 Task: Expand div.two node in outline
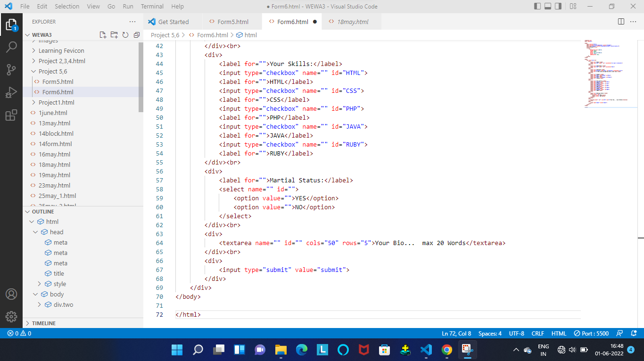point(40,304)
